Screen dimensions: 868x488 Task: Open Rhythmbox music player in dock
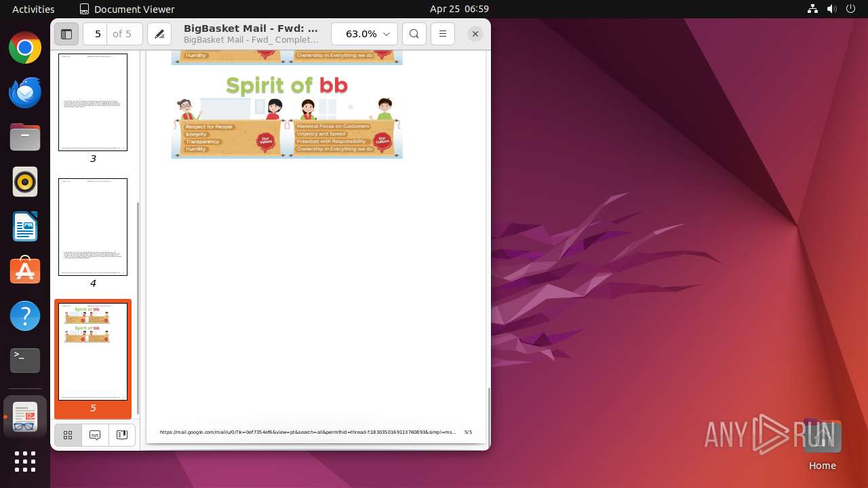pyautogui.click(x=25, y=182)
